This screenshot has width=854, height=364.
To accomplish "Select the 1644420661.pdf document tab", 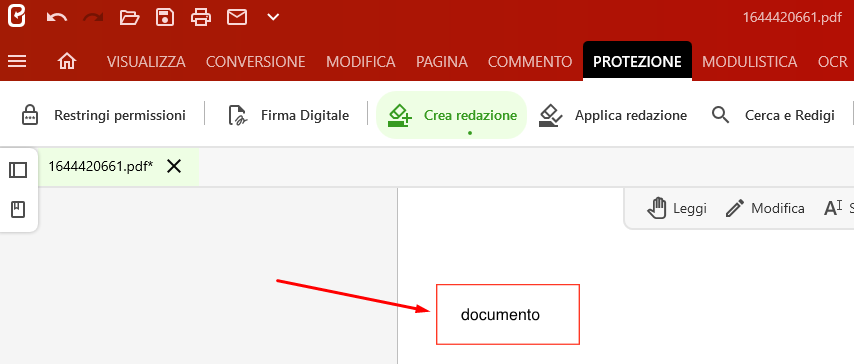I will [x=101, y=166].
